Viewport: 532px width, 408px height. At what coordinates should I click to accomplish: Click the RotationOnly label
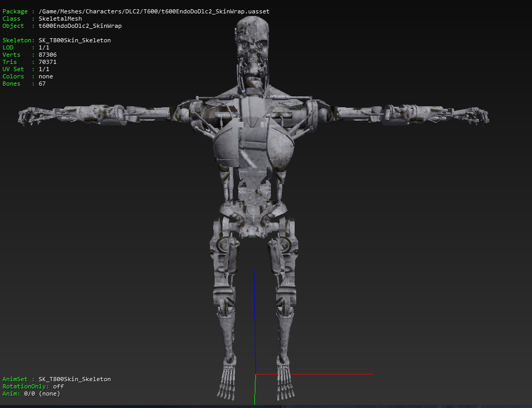point(26,386)
